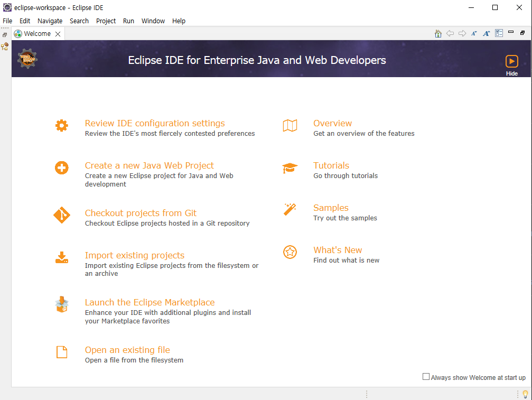Open the Open an existing file link

(127, 350)
